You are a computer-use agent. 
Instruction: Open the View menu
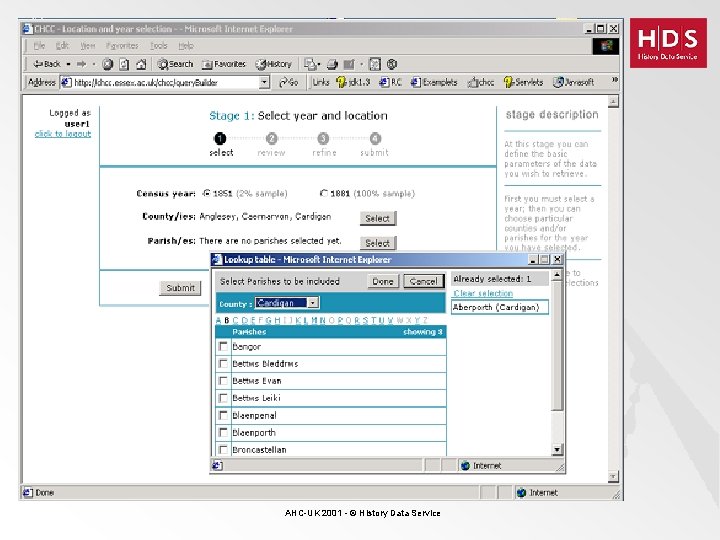click(87, 46)
